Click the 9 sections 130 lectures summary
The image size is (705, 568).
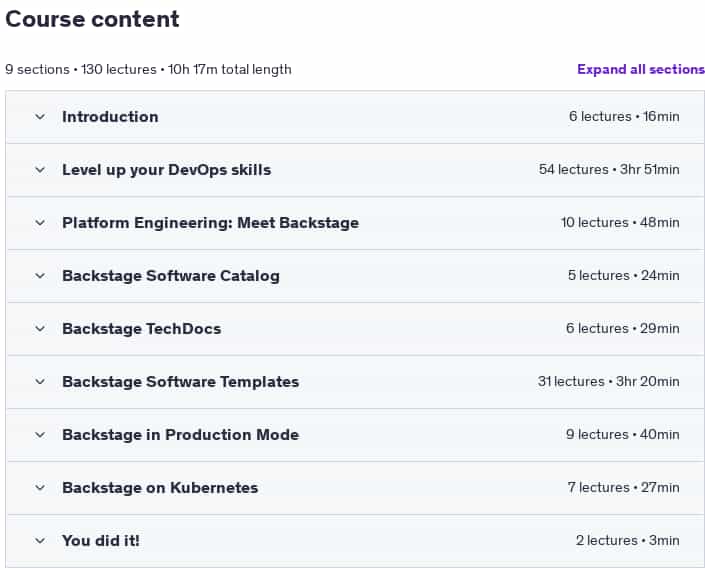point(148,69)
